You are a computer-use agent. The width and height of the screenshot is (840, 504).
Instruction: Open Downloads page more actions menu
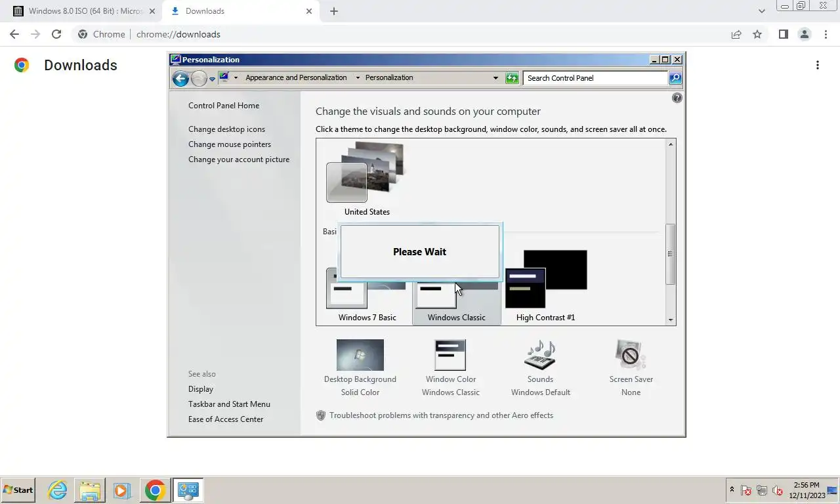coord(817,65)
